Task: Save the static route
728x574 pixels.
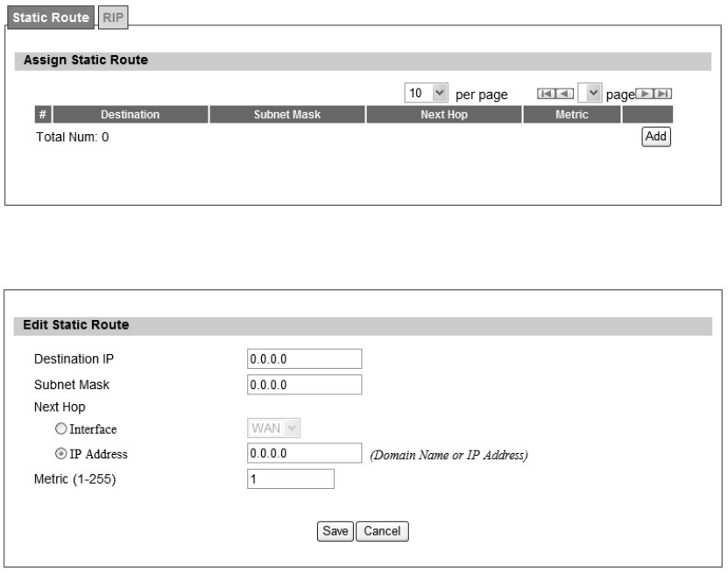Action: pyautogui.click(x=336, y=531)
